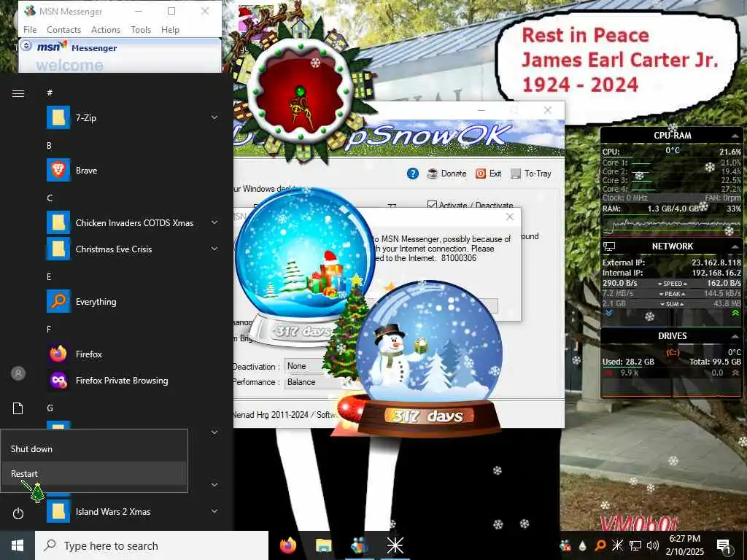Click the # letter header in Start
This screenshot has height=560, width=747.
pyautogui.click(x=50, y=93)
